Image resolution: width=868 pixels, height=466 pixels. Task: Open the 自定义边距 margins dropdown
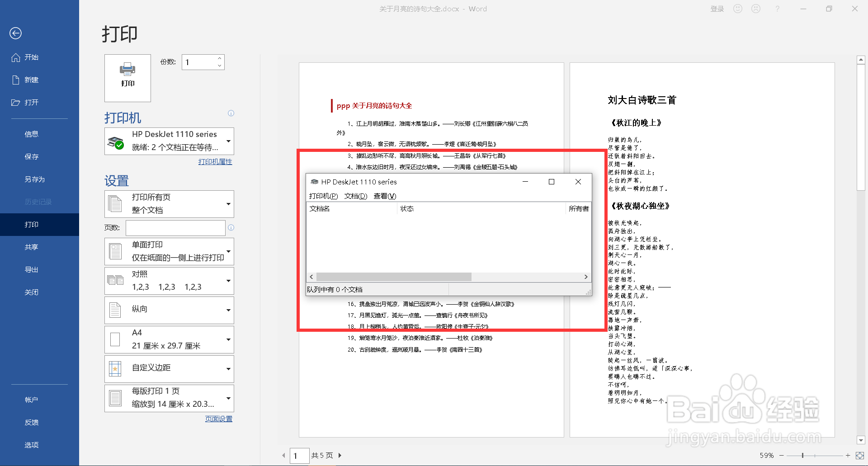(169, 369)
